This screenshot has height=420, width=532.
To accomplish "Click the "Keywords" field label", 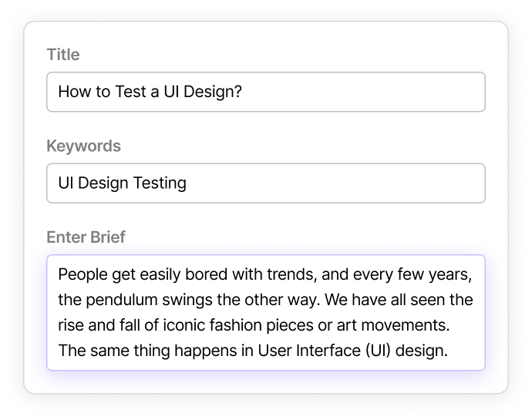I will pos(83,146).
